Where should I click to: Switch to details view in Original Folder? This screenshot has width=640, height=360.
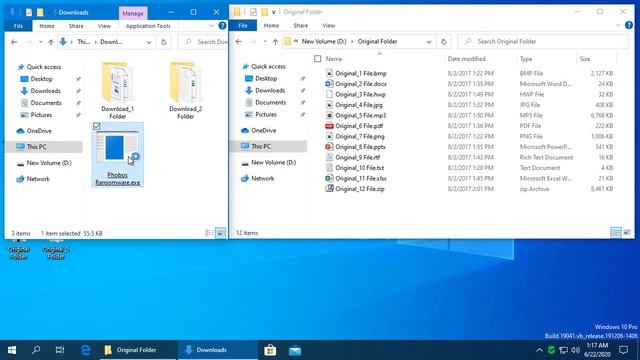[616, 233]
